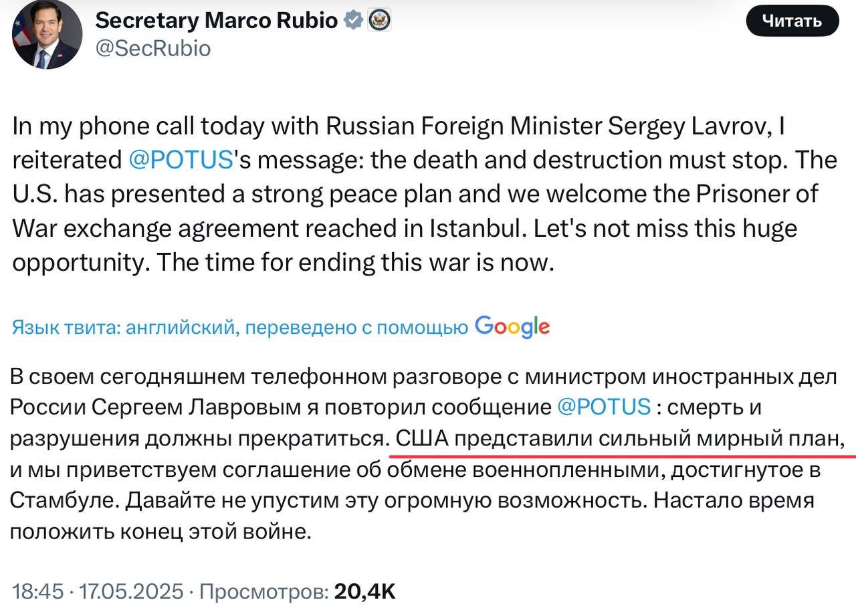Image resolution: width=856 pixels, height=616 pixels.
Task: Open @POTUS mention in the English tweet
Action: [180, 161]
